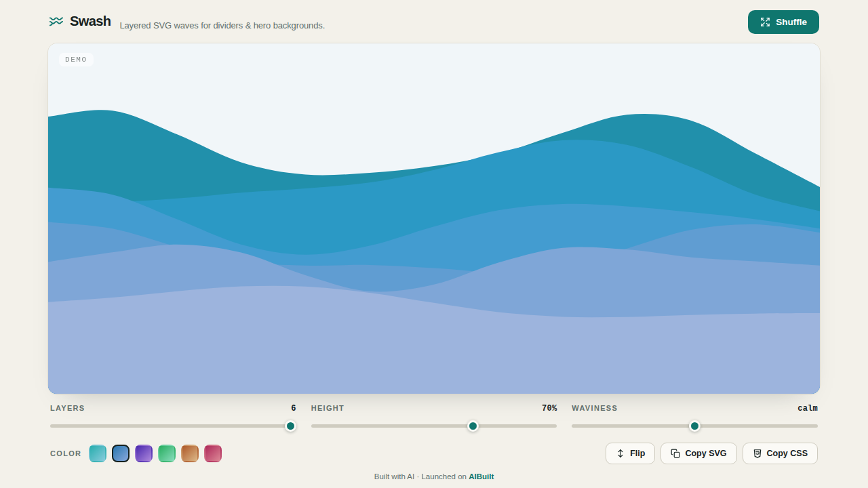The image size is (868, 488).
Task: Copy the CSS code
Action: coord(780,453)
